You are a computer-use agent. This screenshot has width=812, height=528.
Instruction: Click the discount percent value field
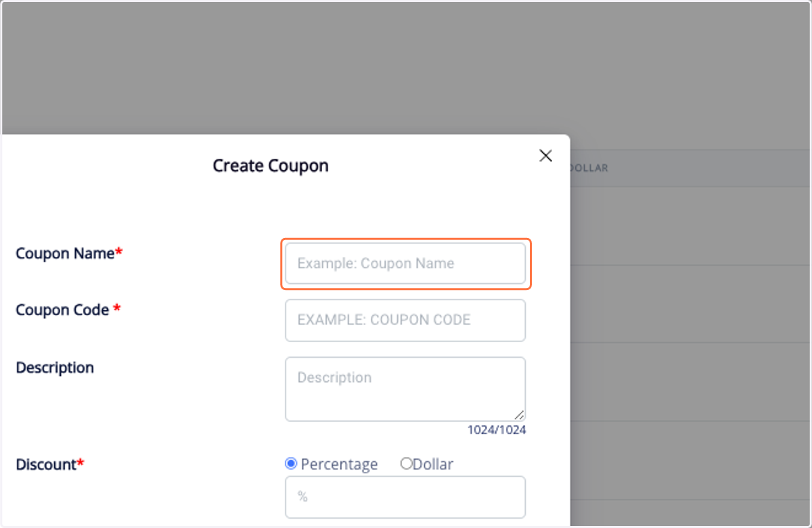coord(405,497)
